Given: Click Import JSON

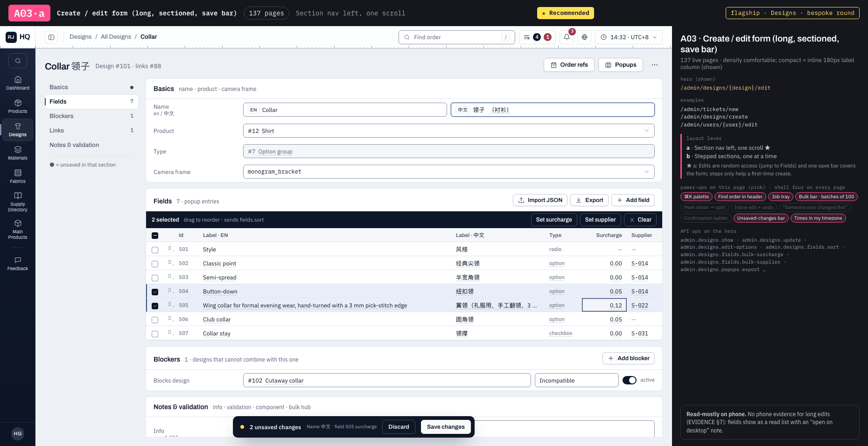Looking at the screenshot, I should click(x=540, y=200).
